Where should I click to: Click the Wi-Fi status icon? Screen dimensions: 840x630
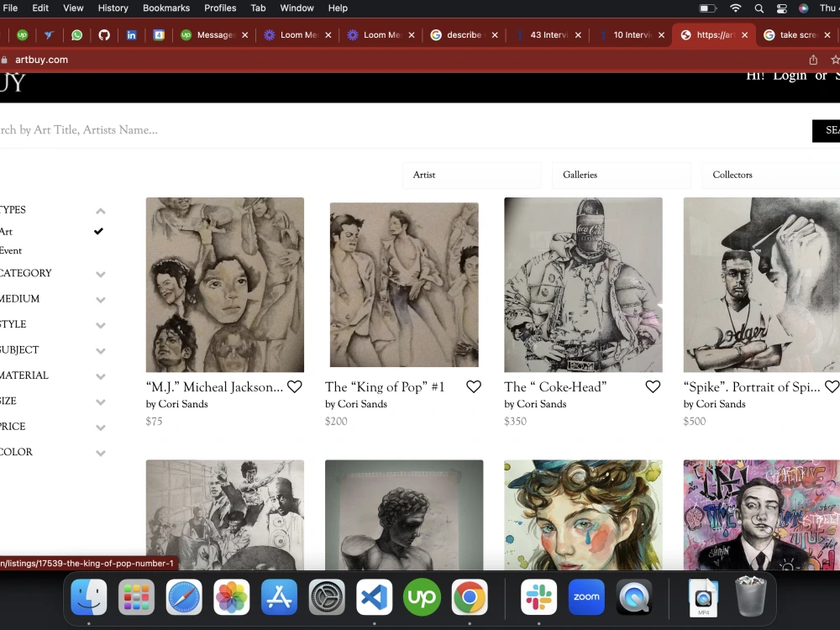coord(736,8)
